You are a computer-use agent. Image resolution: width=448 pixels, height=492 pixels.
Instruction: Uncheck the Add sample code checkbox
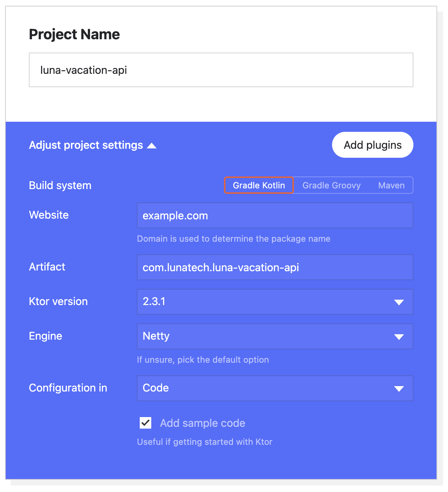145,423
